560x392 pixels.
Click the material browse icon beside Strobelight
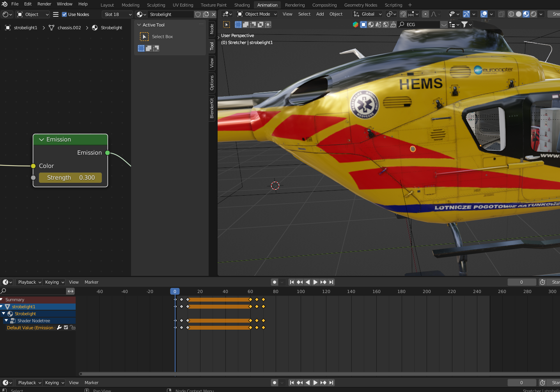142,14
